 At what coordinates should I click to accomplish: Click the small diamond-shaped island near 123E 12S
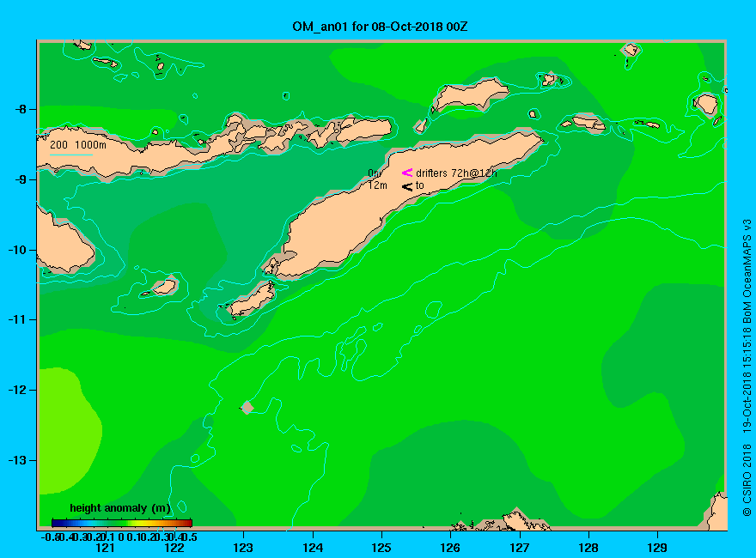point(247,407)
